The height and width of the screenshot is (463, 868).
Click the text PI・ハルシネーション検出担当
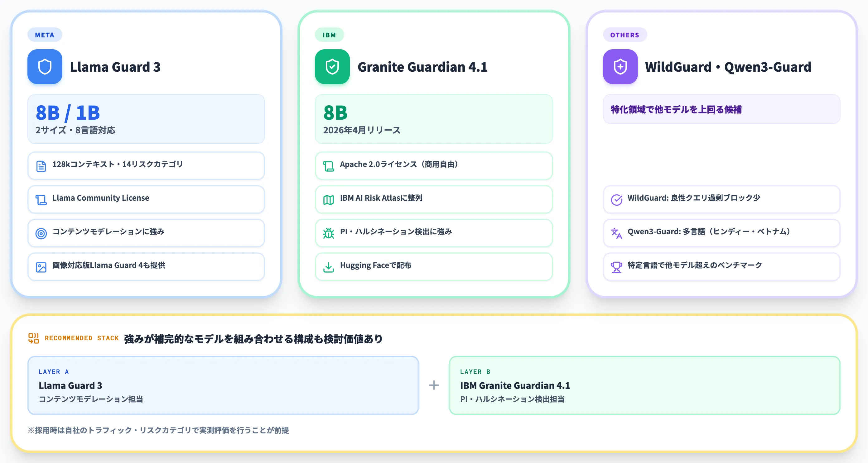click(x=513, y=399)
